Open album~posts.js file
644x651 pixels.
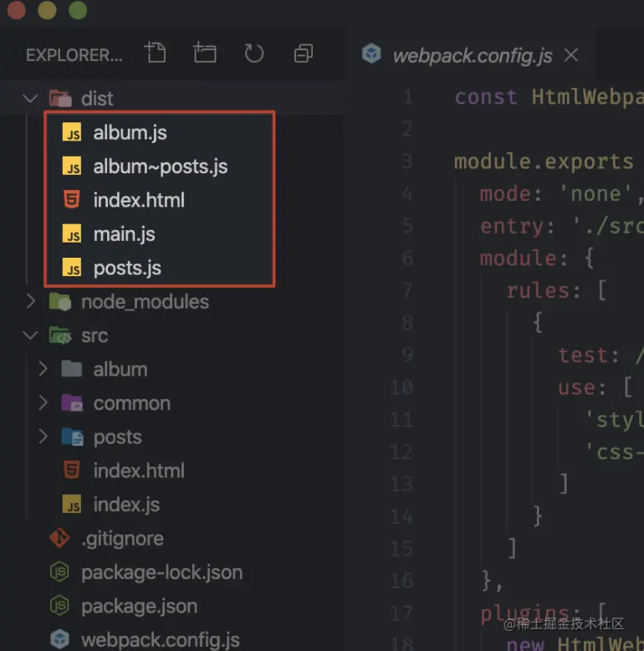(161, 167)
